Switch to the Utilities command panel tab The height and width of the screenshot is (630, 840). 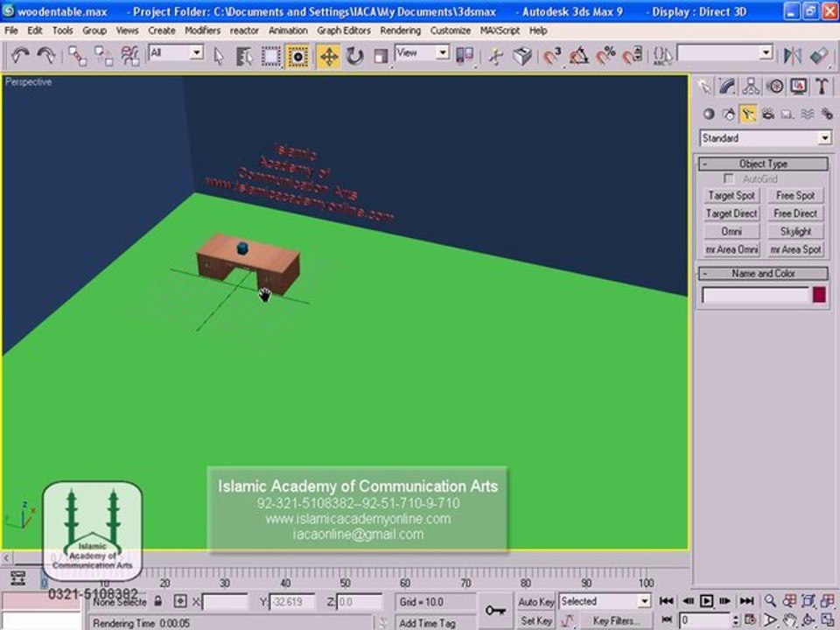(x=822, y=87)
